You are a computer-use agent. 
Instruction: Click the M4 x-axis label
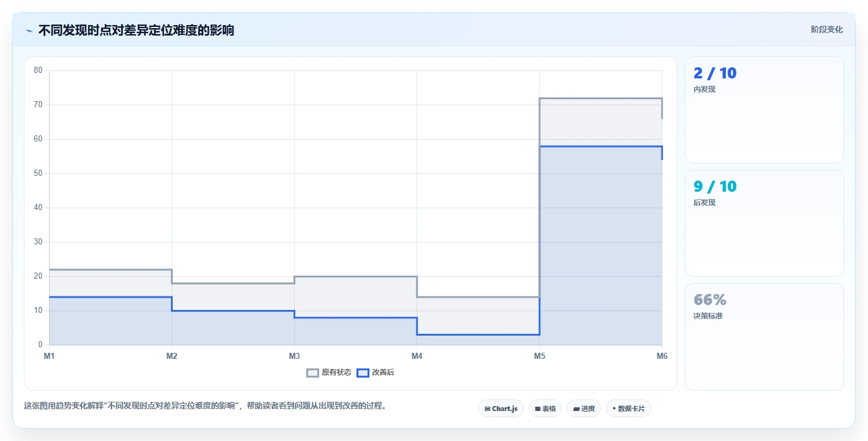pos(417,356)
